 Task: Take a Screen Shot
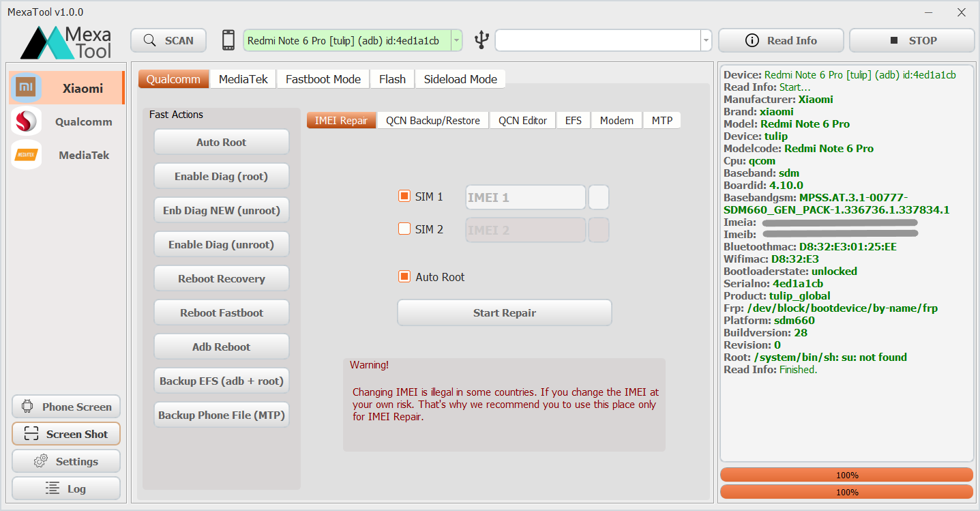tap(66, 434)
